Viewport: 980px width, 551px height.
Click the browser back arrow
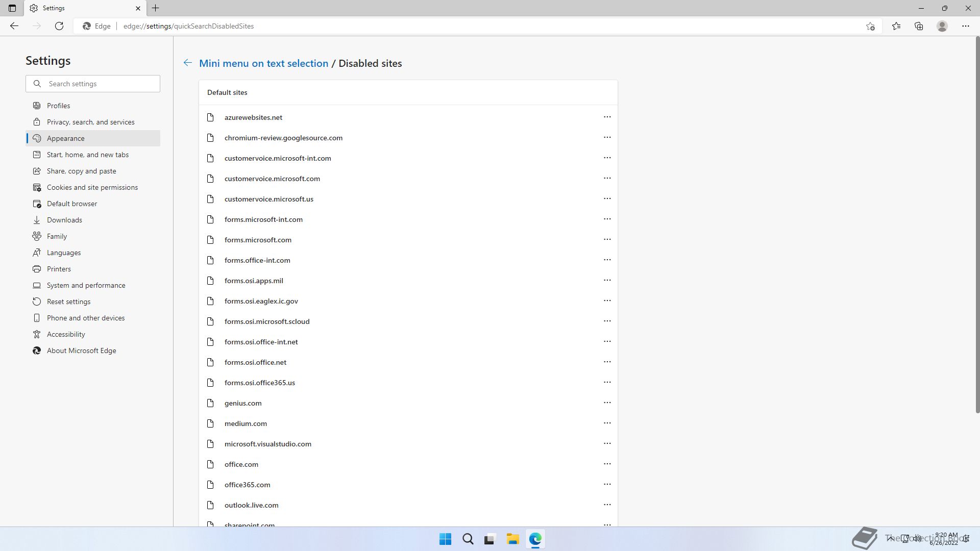click(x=14, y=26)
